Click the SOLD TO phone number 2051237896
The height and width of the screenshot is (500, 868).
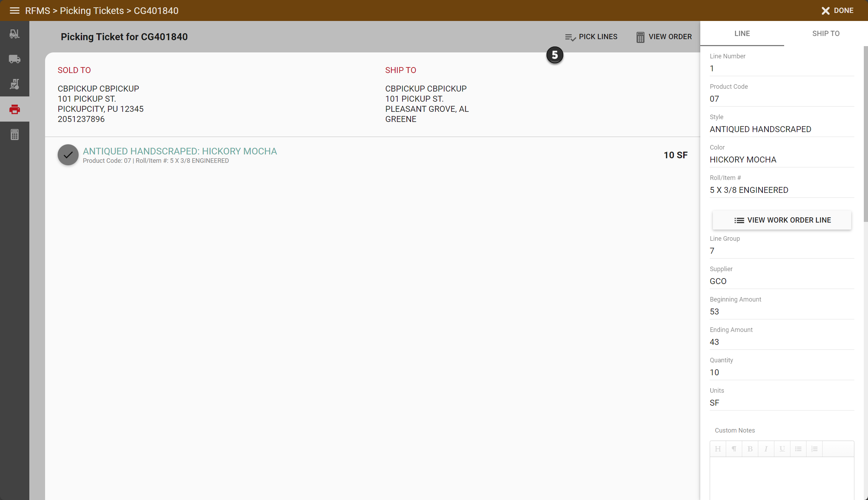point(81,119)
